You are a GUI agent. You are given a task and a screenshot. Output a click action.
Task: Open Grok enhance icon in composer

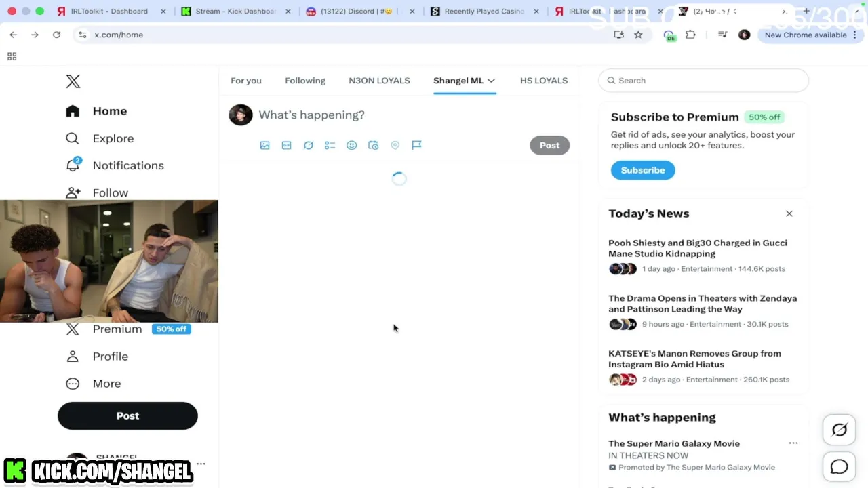click(x=309, y=145)
